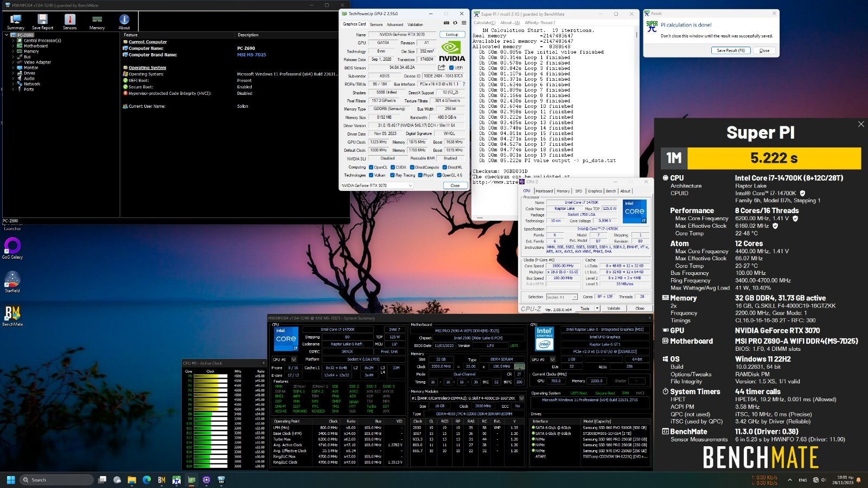
Task: Click the NVIDIA logo in GPU-Z
Action: [451, 51]
